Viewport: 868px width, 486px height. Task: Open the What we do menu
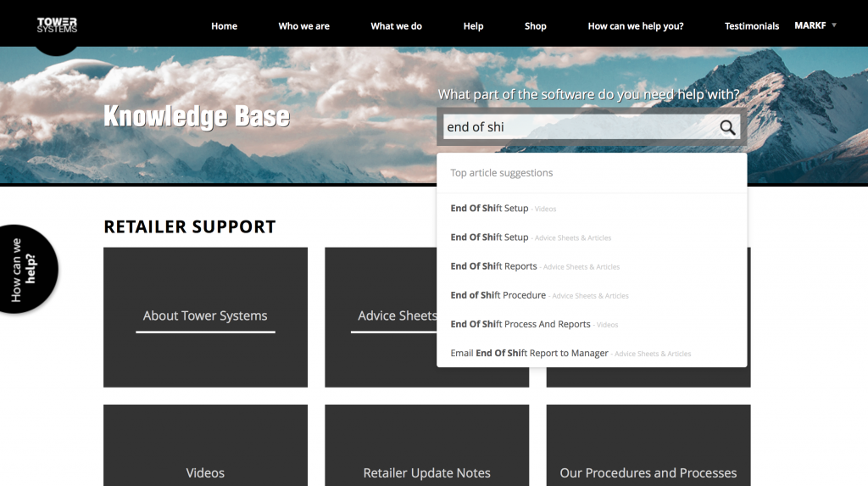397,26
